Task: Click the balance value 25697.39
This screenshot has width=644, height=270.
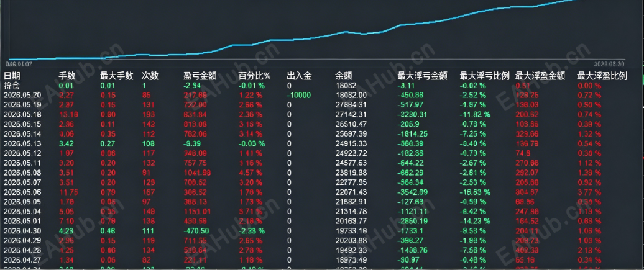Action: tap(351, 134)
